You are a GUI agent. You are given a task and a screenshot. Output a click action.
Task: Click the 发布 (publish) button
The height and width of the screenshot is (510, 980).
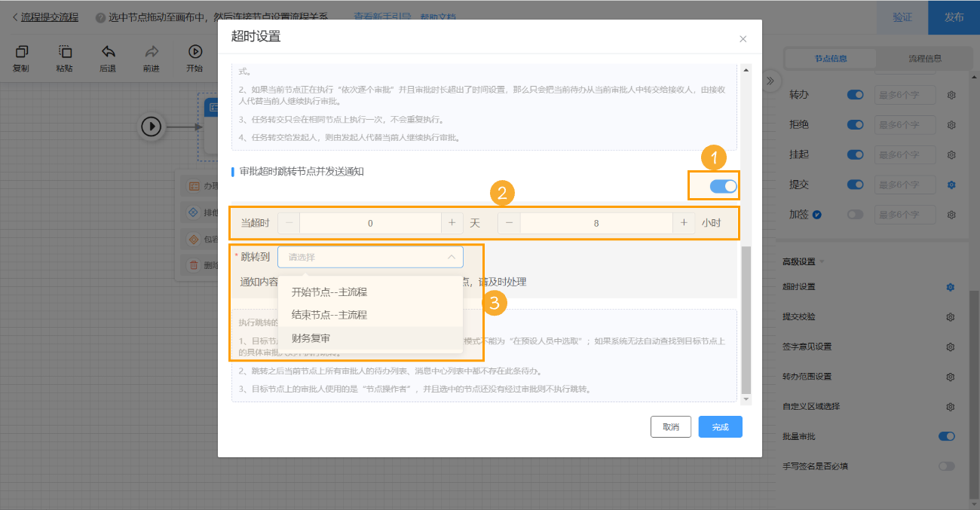954,16
